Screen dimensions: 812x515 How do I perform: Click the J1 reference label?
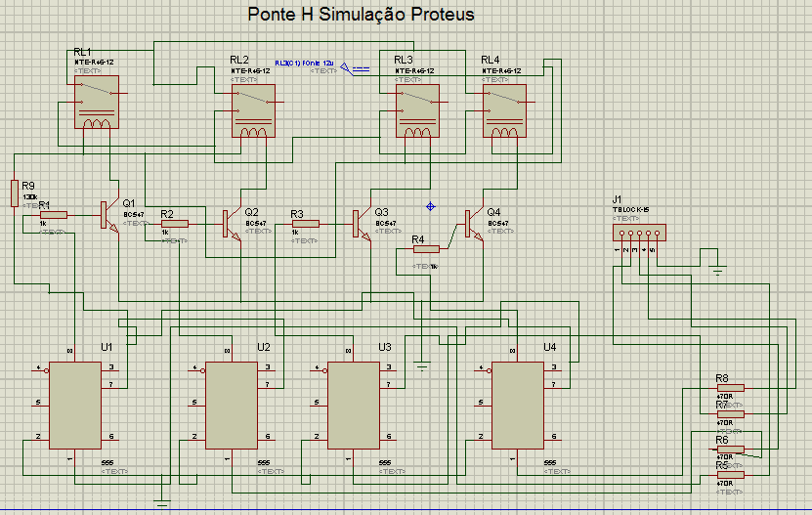pyautogui.click(x=617, y=199)
